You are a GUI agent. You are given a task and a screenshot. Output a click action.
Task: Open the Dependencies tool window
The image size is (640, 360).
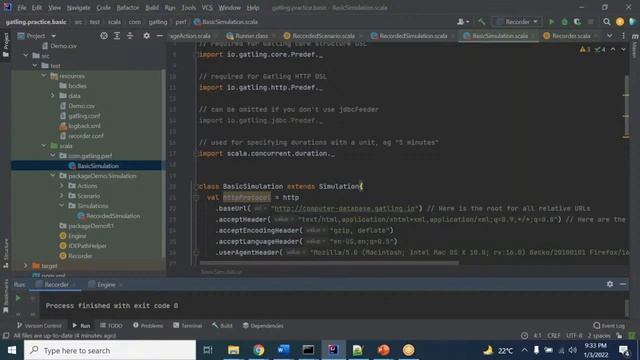(x=263, y=326)
